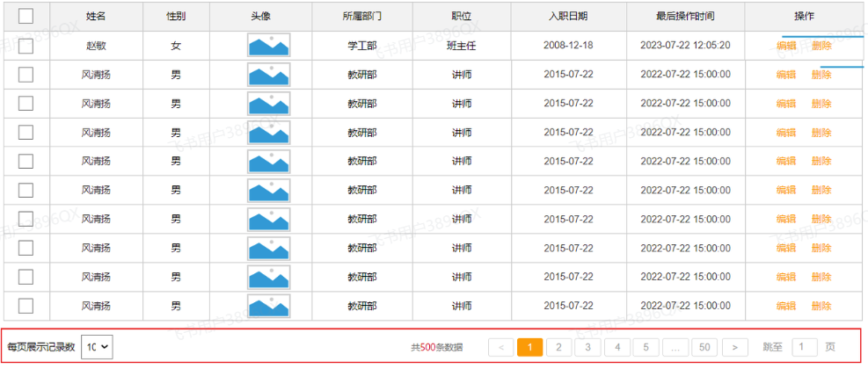The image size is (868, 369).
Task: Go to previous page using the < button
Action: (x=501, y=347)
